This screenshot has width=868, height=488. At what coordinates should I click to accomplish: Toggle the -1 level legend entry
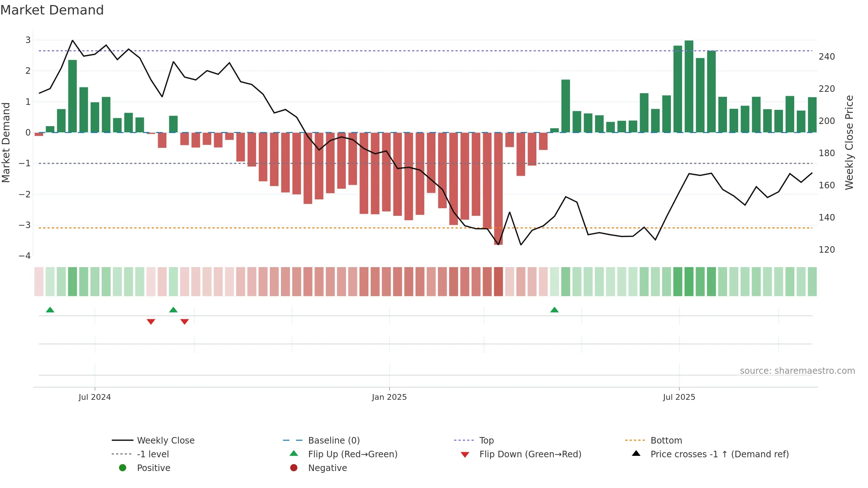click(x=140, y=454)
